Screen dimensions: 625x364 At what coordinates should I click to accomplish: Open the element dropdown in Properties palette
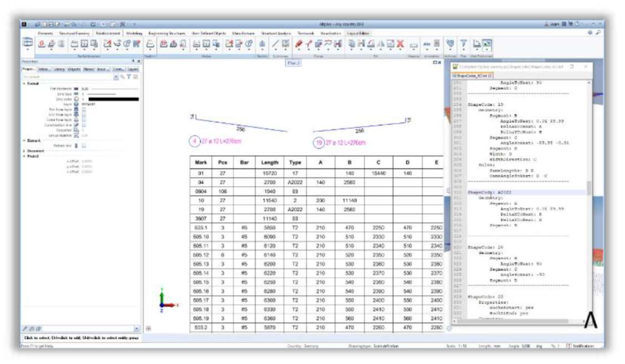[116, 77]
